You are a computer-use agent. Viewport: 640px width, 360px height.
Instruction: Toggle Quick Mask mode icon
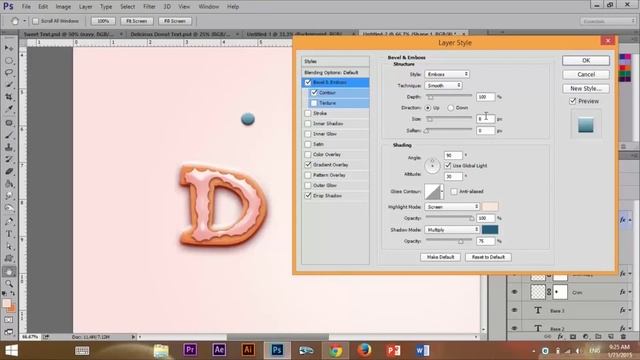[9, 320]
